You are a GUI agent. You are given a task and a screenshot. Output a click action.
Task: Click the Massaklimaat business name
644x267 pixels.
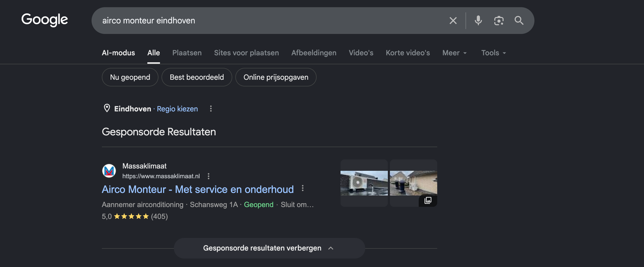pyautogui.click(x=144, y=166)
